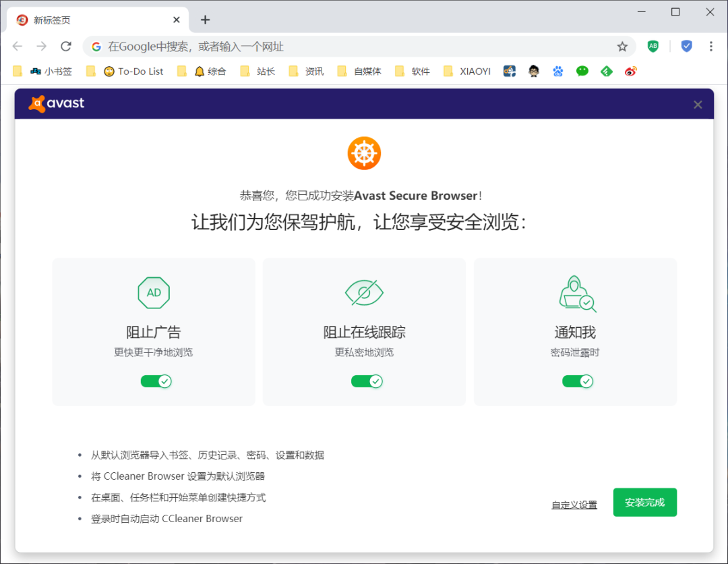The height and width of the screenshot is (564, 728).
Task: Open the browser three-dot menu
Action: coord(712,46)
